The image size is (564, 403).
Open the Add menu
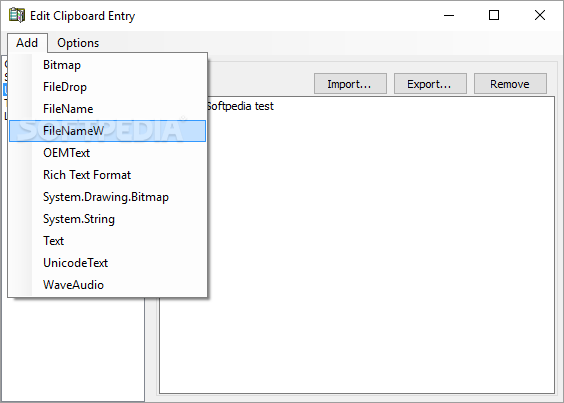27,43
